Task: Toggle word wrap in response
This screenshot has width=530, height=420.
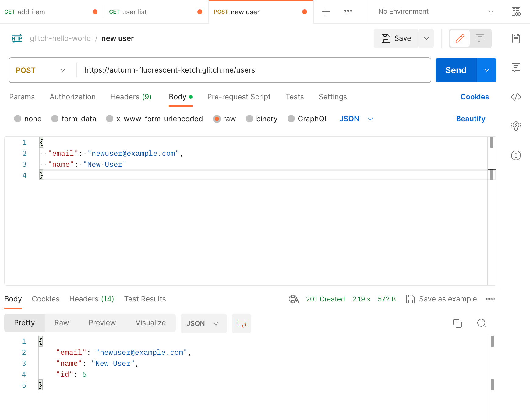Action: click(242, 323)
